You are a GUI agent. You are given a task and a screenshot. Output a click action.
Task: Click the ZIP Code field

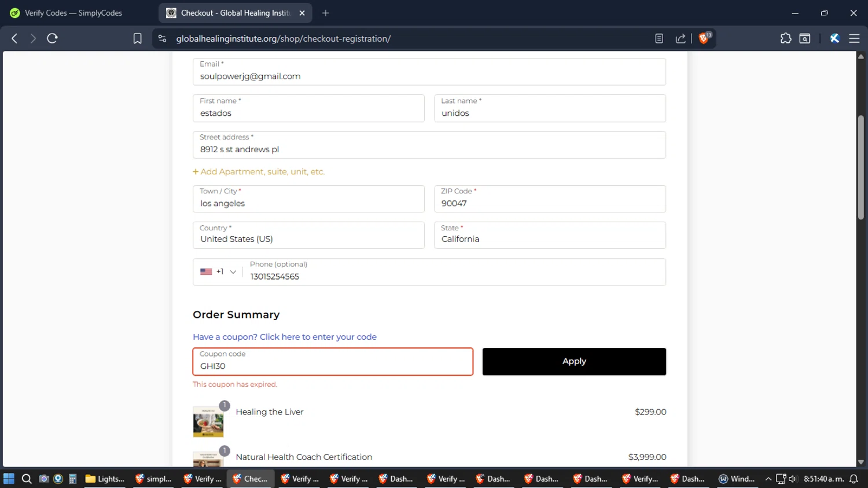pyautogui.click(x=550, y=199)
